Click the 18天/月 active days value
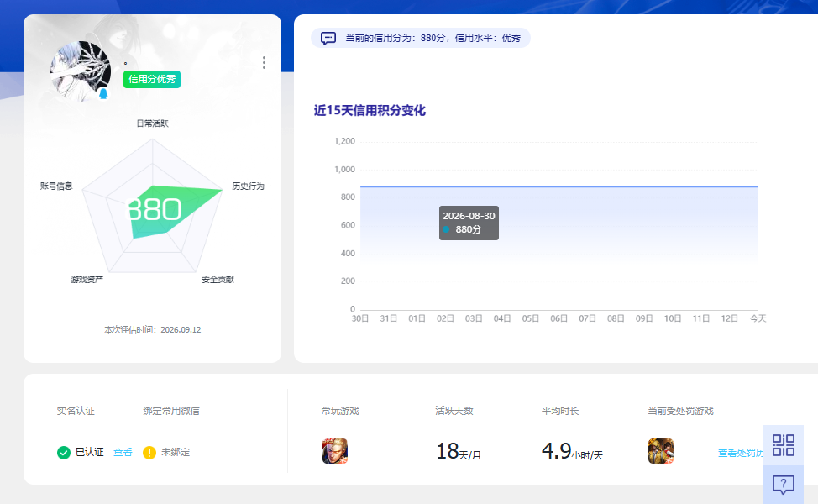The width and height of the screenshot is (818, 504). click(x=458, y=451)
